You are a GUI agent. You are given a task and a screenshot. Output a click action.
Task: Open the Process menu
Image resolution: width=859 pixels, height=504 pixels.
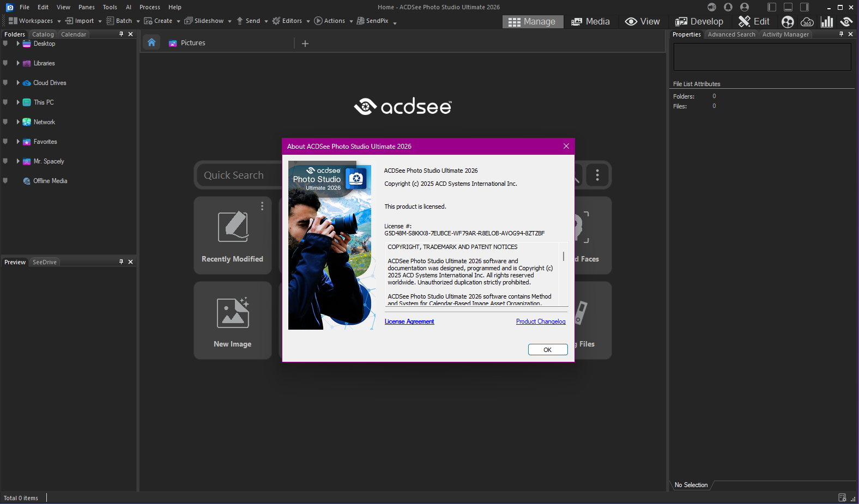(x=150, y=7)
